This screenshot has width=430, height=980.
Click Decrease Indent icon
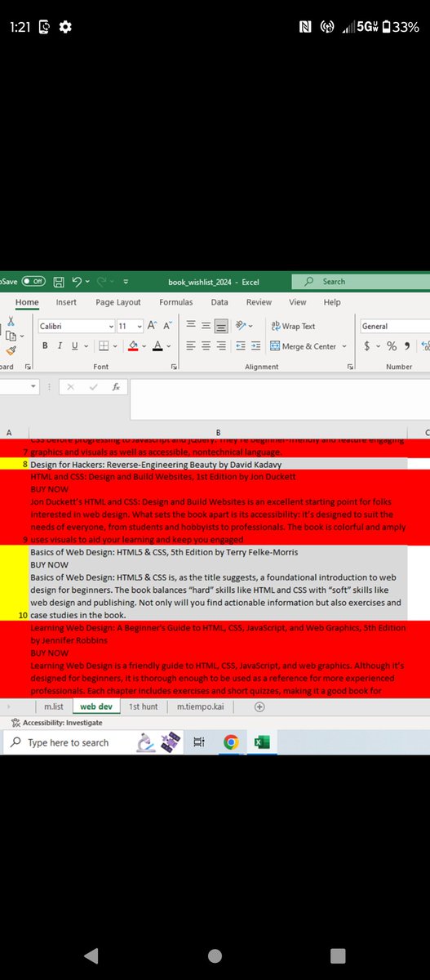[x=241, y=346]
